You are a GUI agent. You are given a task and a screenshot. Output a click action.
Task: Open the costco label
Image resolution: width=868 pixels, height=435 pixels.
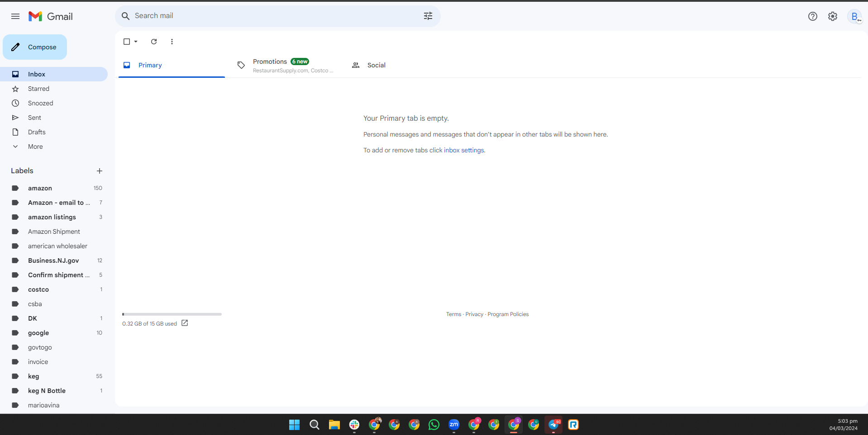pyautogui.click(x=54, y=289)
